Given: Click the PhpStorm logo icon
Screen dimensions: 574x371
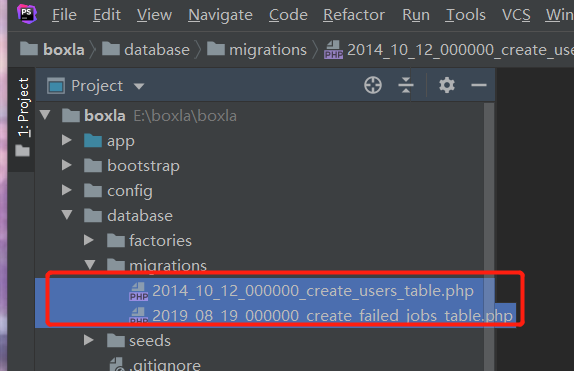Looking at the screenshot, I should coord(27,14).
